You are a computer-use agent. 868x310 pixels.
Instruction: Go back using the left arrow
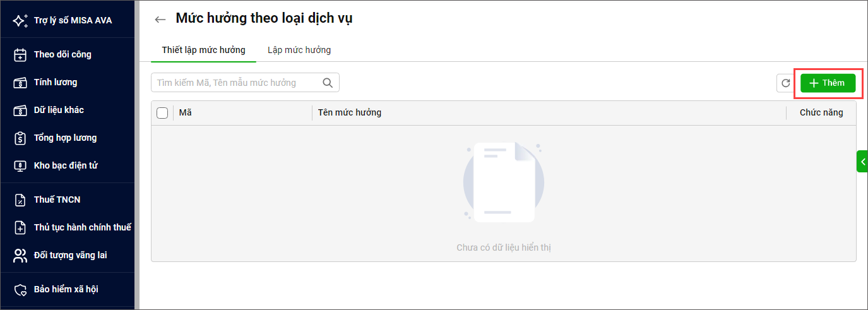click(x=160, y=20)
